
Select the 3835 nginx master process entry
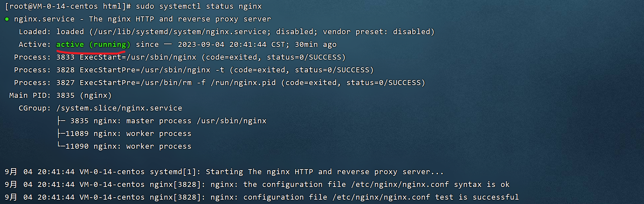[168, 121]
